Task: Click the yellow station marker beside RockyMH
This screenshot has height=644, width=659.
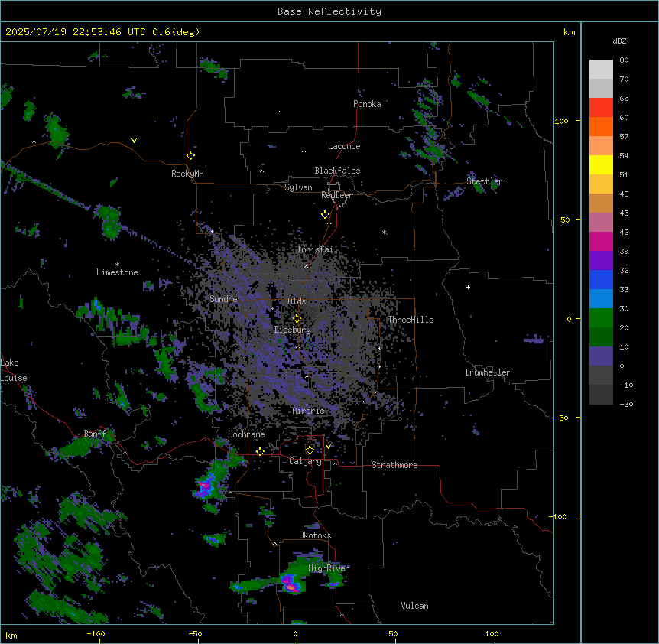Action: tap(190, 156)
